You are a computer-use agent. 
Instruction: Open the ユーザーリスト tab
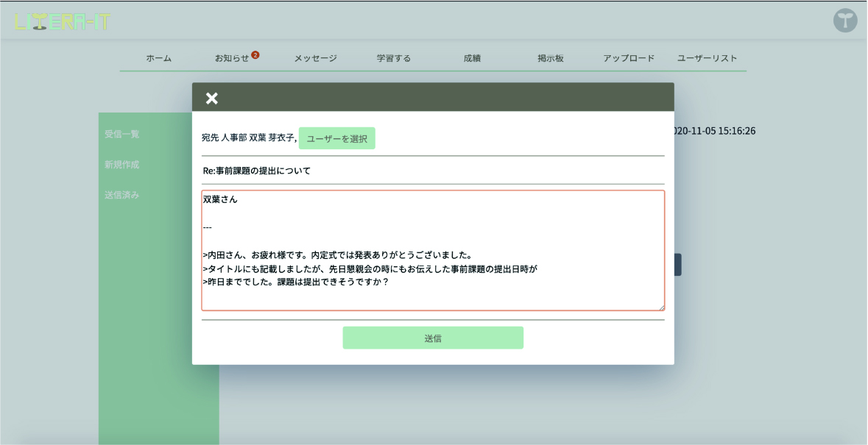click(707, 58)
